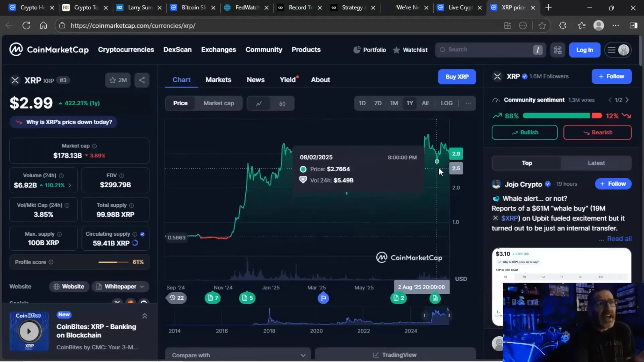Viewport: 644px width, 362px height.
Task: Set chart range to 1D
Action: 362,103
